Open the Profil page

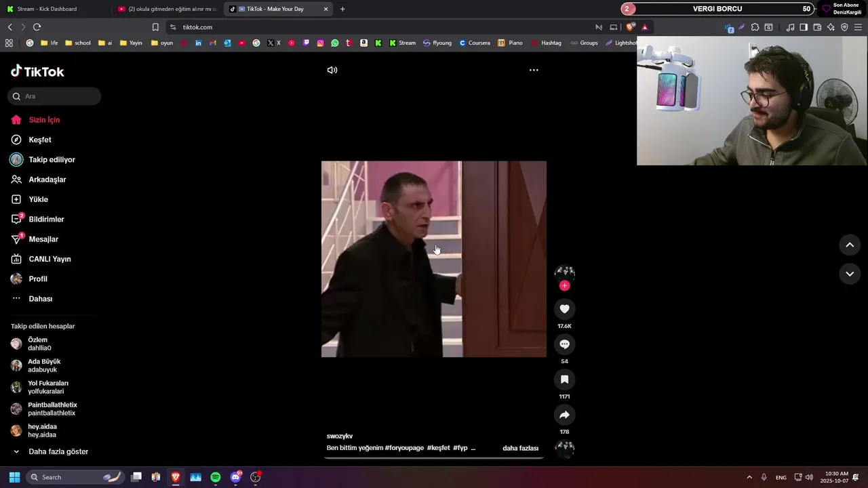coord(29,279)
